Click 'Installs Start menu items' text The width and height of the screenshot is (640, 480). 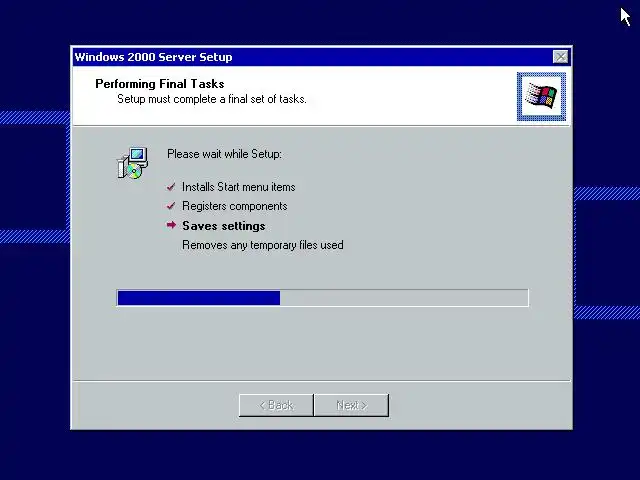(x=239, y=187)
